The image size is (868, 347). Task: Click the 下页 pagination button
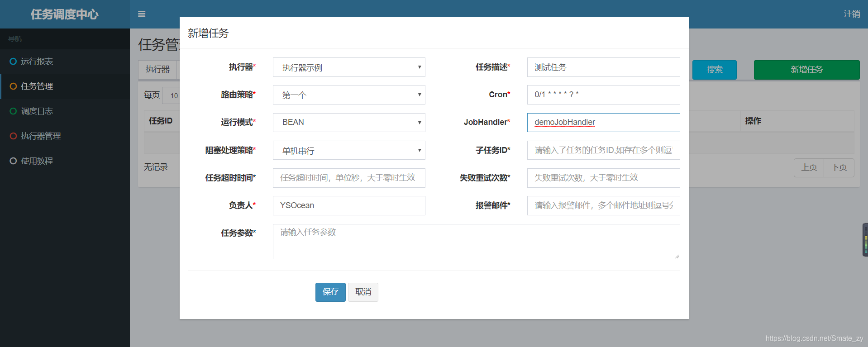839,168
